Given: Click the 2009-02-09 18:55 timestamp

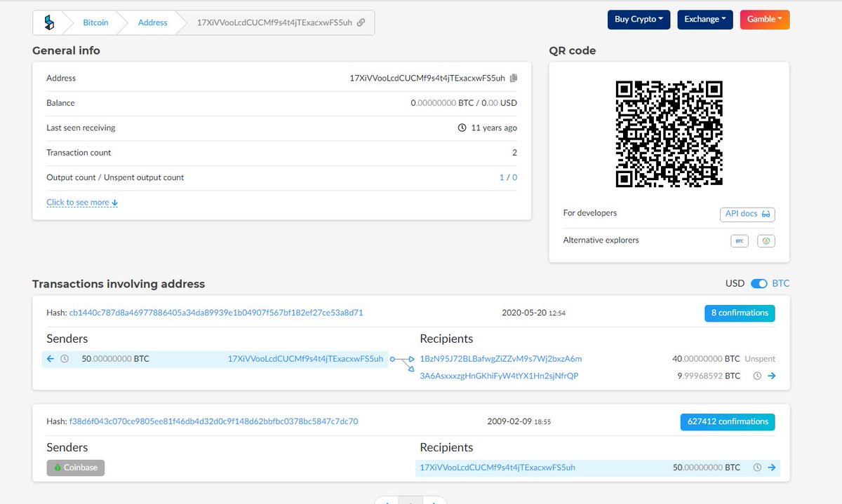Looking at the screenshot, I should click(519, 422).
